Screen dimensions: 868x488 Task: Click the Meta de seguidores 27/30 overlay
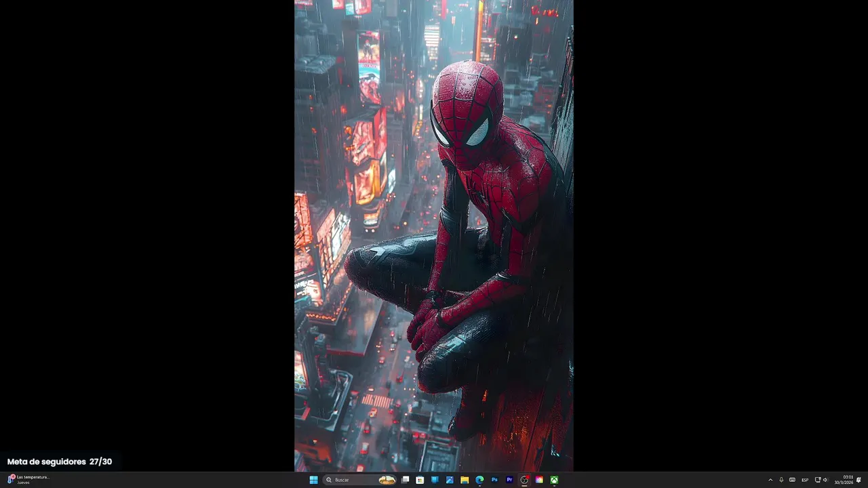point(60,462)
